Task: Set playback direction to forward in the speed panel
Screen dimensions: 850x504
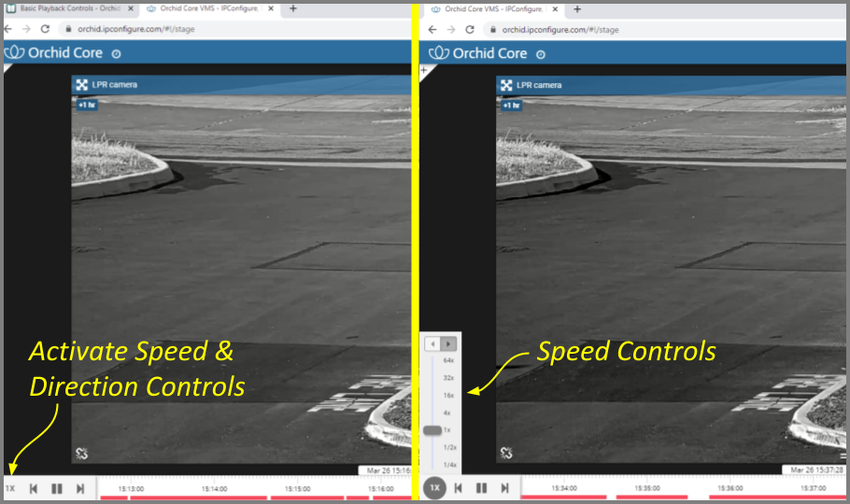Action: tap(448, 343)
